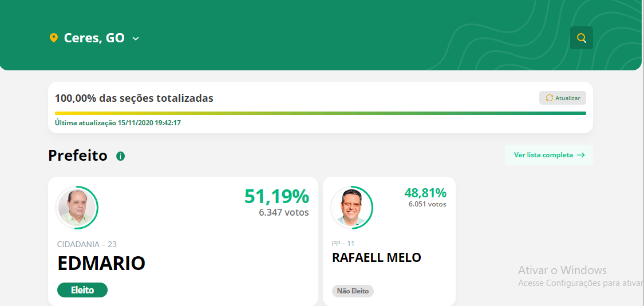This screenshot has height=306, width=644.
Task: Click the Eleito status badge
Action: [x=82, y=290]
